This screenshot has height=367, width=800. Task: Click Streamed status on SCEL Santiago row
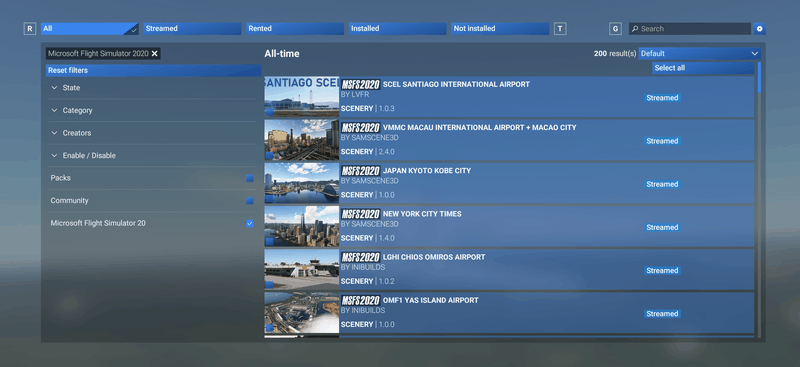point(662,98)
